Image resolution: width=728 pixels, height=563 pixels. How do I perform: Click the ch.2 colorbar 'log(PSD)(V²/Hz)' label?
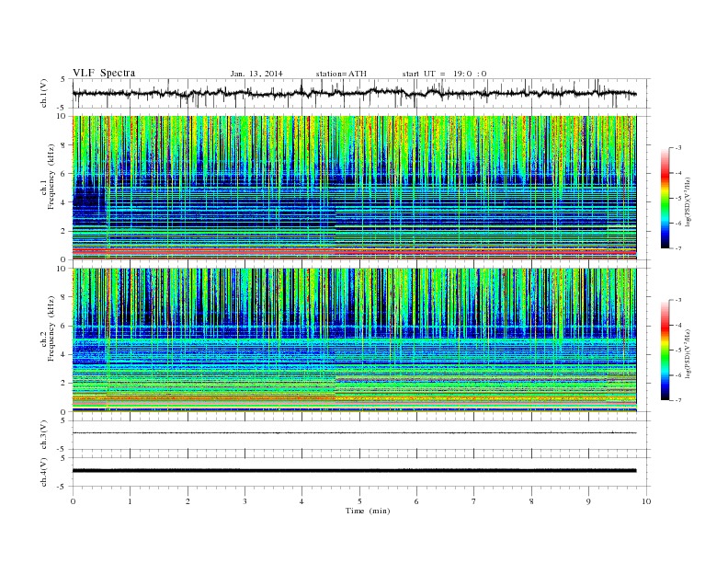[x=688, y=353]
